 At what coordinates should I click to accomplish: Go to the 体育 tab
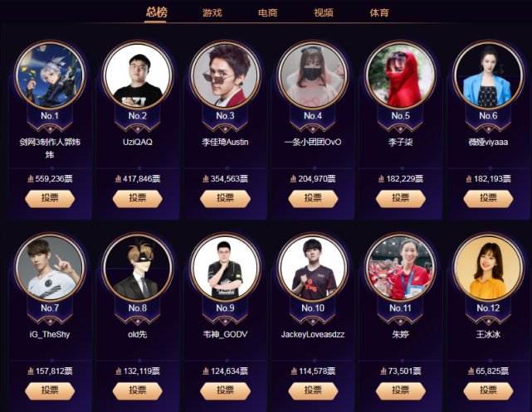[379, 13]
